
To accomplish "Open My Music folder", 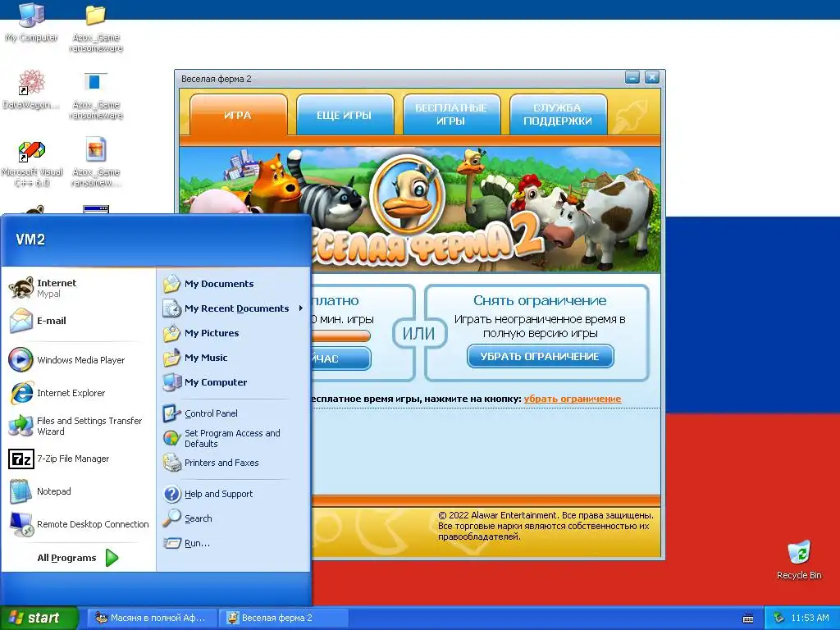I will 234,358.
